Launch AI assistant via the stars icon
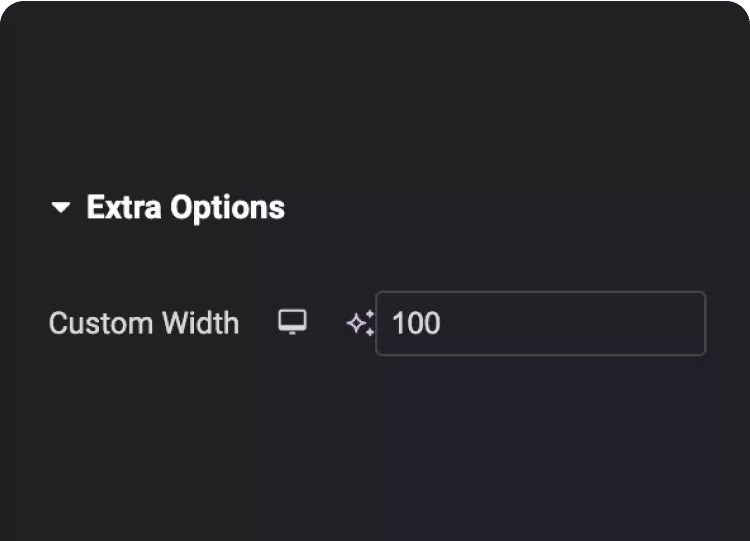750x541 pixels. click(x=360, y=323)
